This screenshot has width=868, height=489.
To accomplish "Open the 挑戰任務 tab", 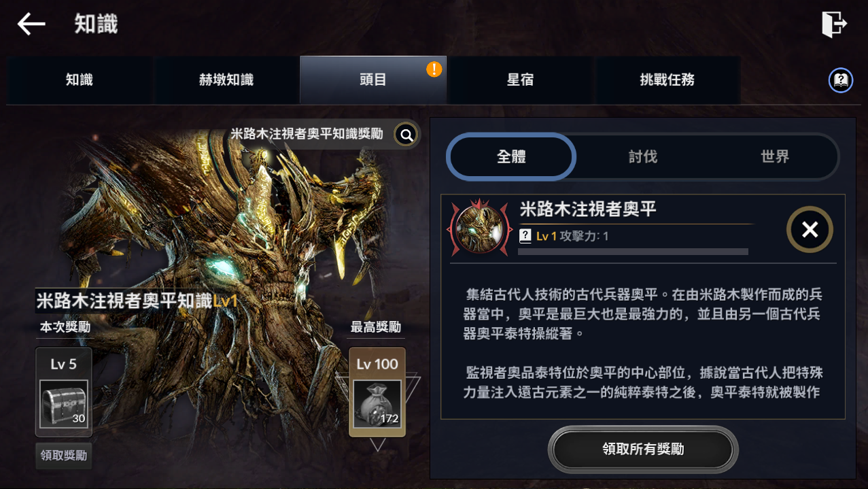I will pyautogui.click(x=667, y=80).
